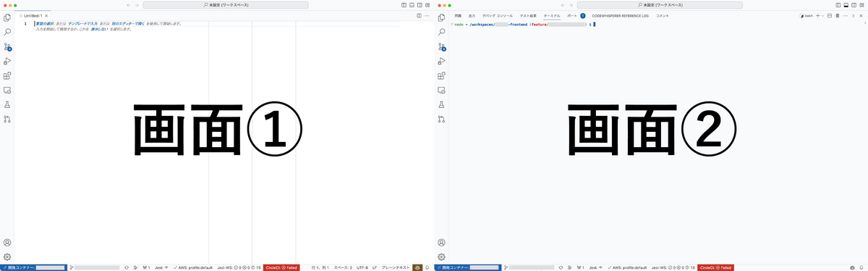Open Remote Explorer in the terminal window
The height and width of the screenshot is (271, 868).
point(441,90)
